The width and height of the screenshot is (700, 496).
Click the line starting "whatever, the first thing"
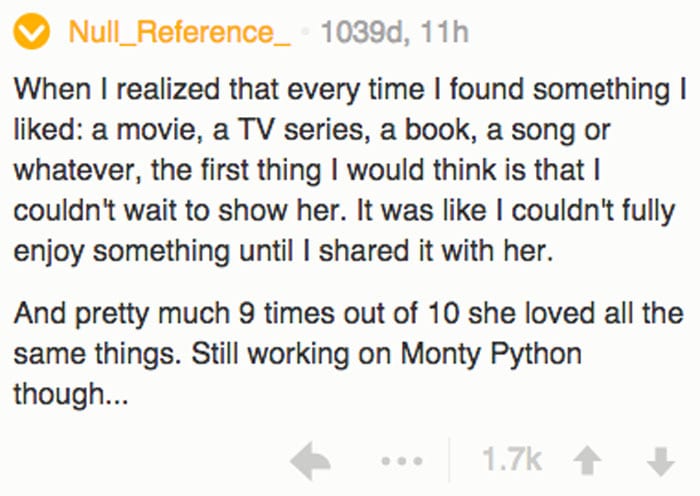pyautogui.click(x=307, y=170)
